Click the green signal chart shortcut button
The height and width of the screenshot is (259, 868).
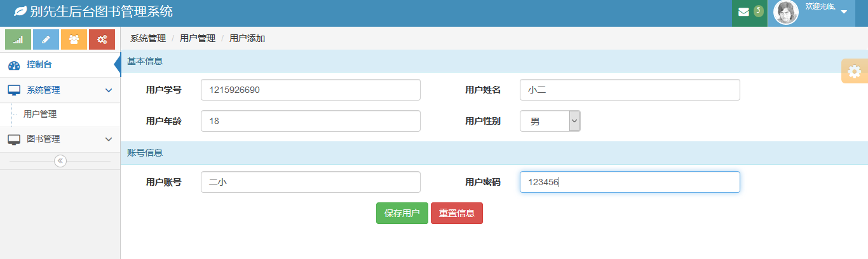tap(18, 39)
